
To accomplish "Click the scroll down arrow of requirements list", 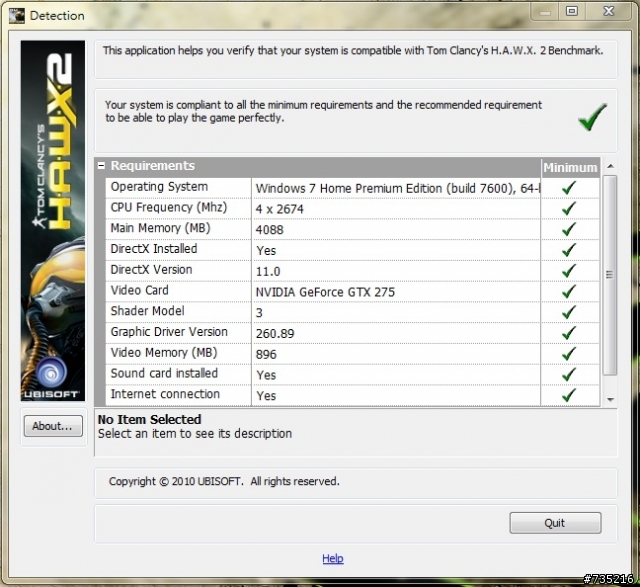I will pyautogui.click(x=610, y=400).
